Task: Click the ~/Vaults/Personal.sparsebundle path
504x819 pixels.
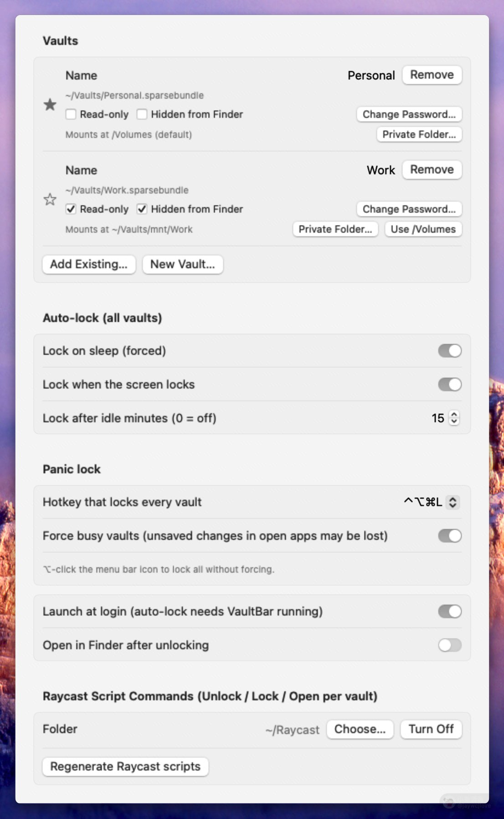Action: [x=134, y=95]
